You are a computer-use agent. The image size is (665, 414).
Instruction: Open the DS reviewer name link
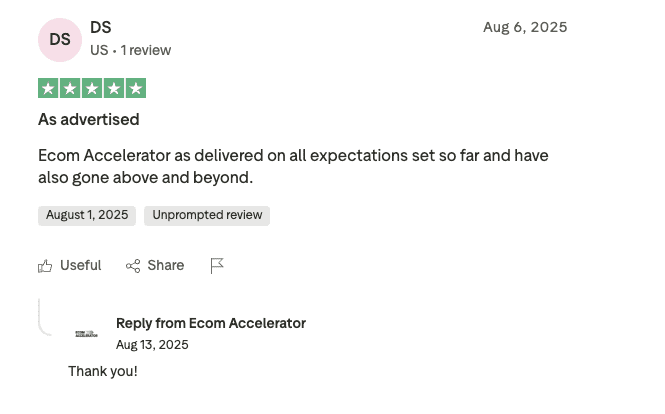tap(101, 28)
